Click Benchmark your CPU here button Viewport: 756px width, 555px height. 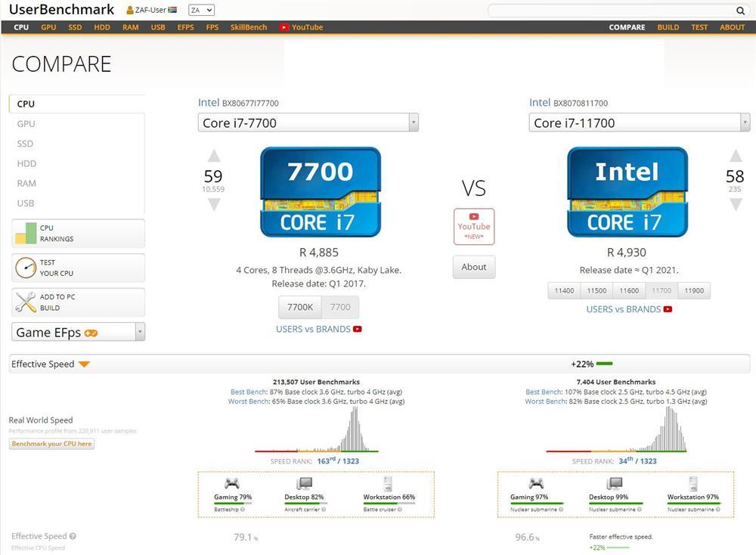click(x=51, y=444)
